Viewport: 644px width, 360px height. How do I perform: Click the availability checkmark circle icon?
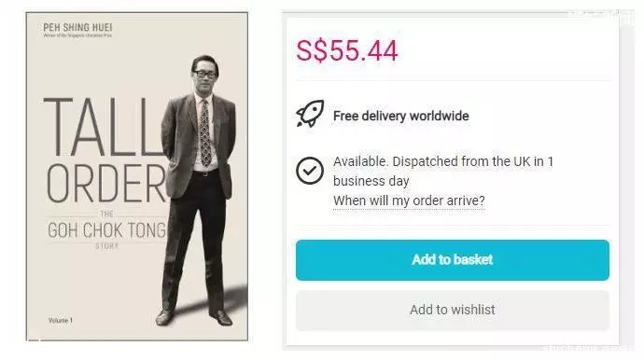[310, 171]
